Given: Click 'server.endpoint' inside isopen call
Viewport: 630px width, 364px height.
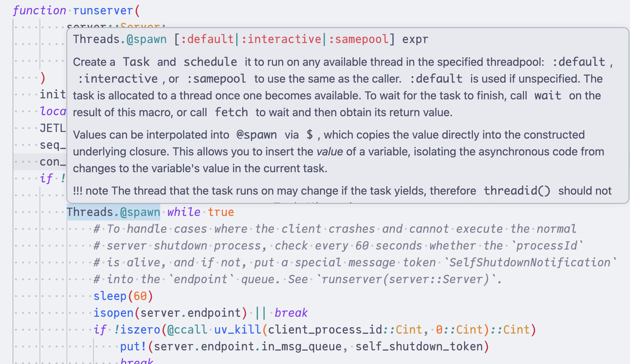Looking at the screenshot, I should pyautogui.click(x=190, y=313).
